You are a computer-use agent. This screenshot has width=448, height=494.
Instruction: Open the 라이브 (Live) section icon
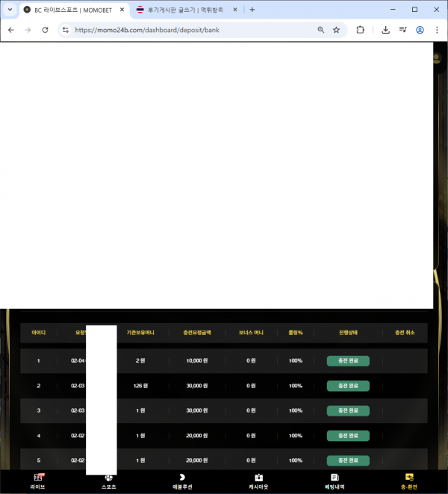[37, 478]
